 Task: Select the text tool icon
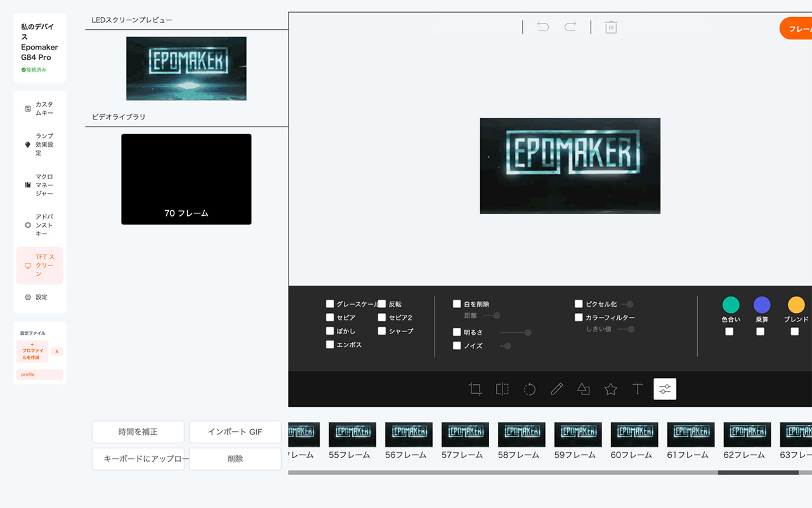coord(638,389)
